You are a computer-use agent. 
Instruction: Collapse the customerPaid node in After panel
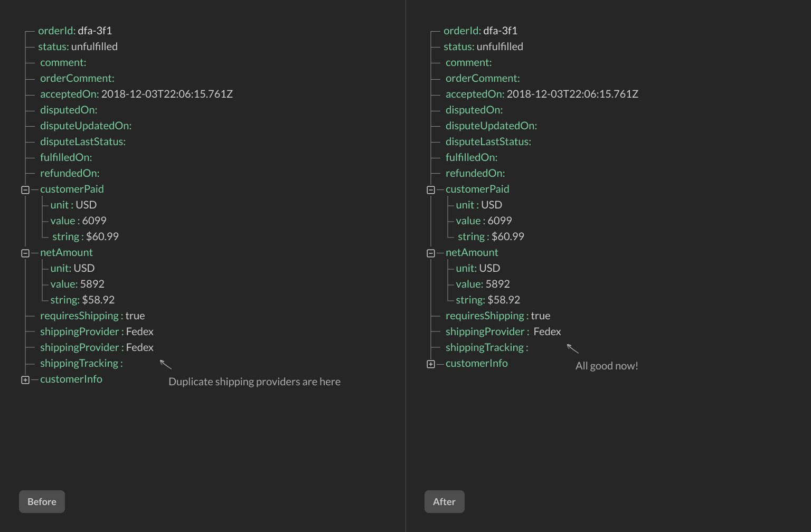tap(430, 189)
